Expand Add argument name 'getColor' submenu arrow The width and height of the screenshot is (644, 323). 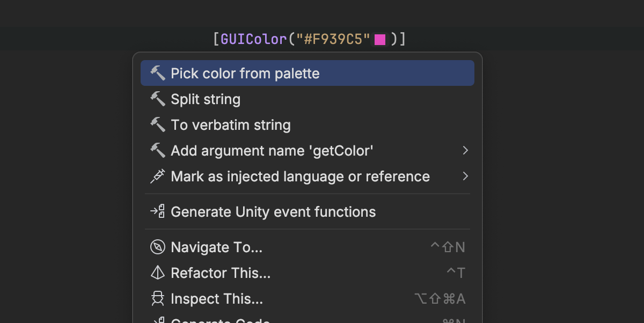pyautogui.click(x=465, y=151)
